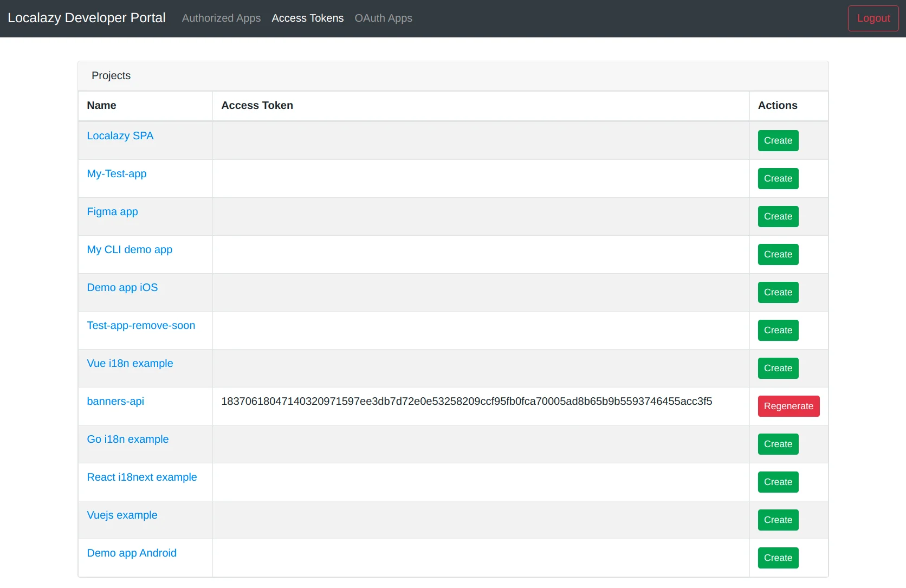The width and height of the screenshot is (906, 588).
Task: Go to the OAuth Apps tab
Action: pyautogui.click(x=383, y=18)
